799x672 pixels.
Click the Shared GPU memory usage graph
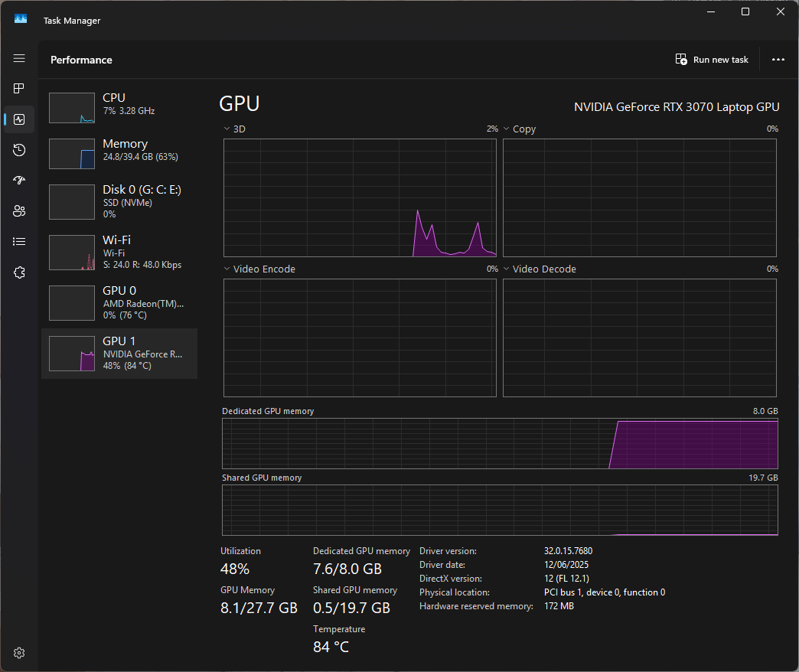pos(500,510)
